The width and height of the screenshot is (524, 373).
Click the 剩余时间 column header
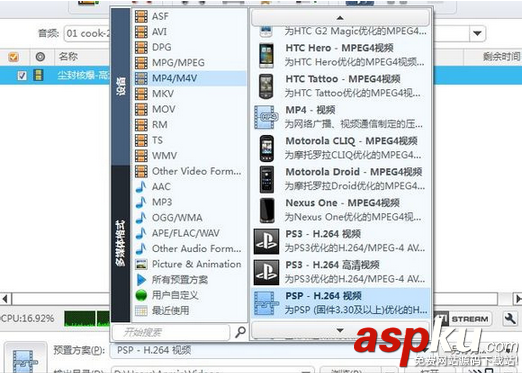[x=501, y=56]
